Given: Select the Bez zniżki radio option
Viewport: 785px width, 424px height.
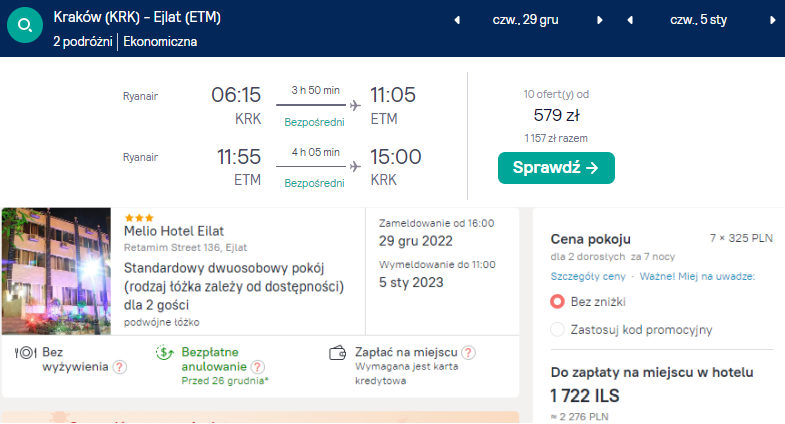Looking at the screenshot, I should 558,301.
